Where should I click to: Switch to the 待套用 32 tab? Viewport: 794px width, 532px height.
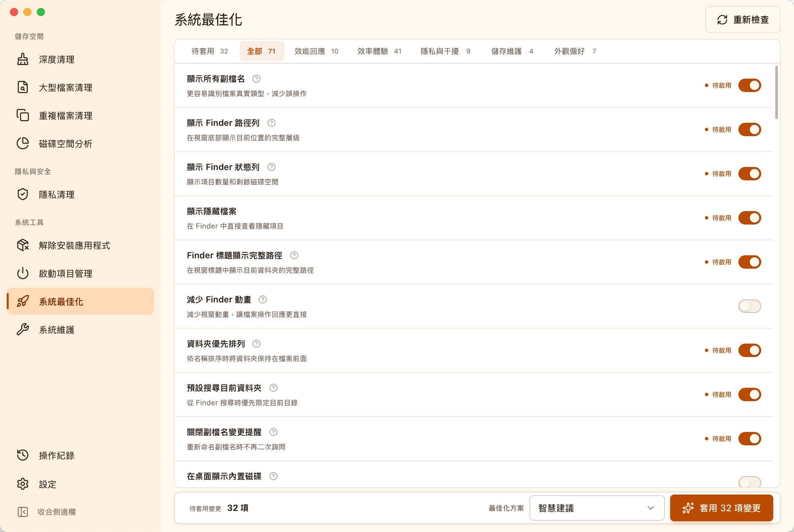[x=210, y=51]
